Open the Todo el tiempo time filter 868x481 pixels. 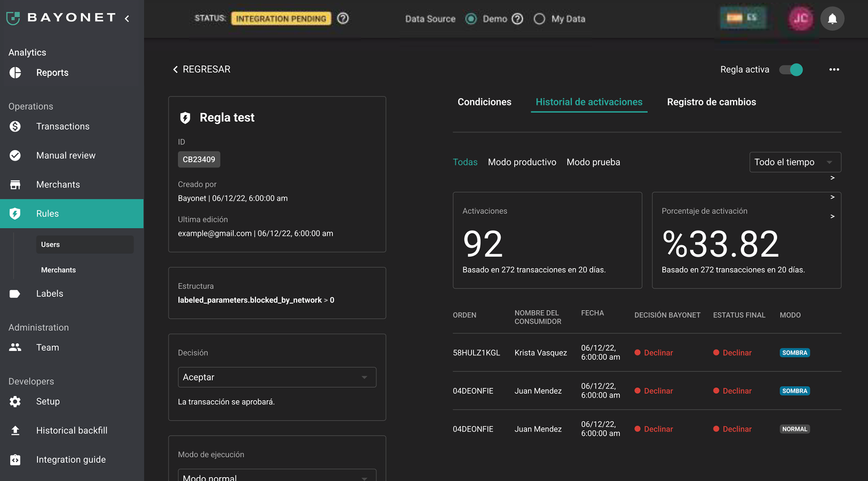[x=795, y=162]
